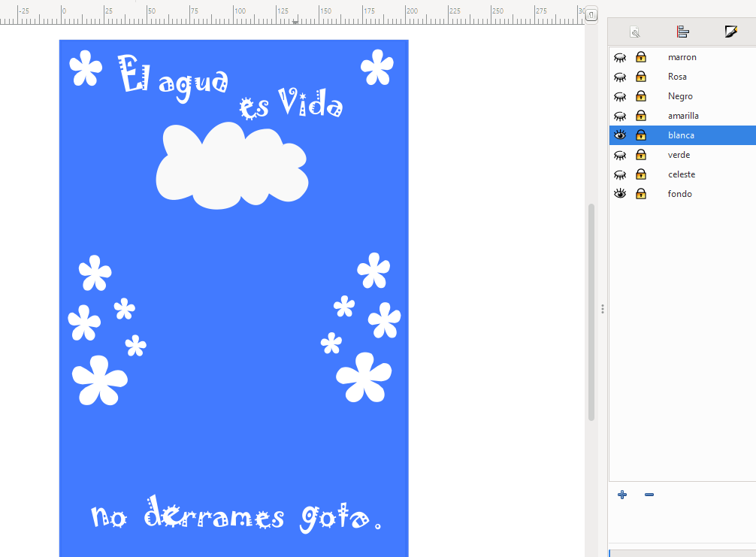
Task: Unlock the Negro layer padlock
Action: point(641,96)
